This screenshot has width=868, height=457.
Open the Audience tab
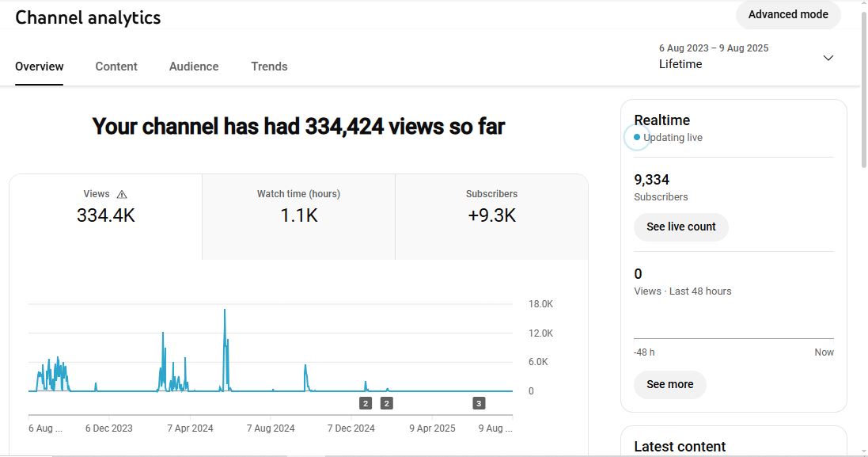[x=194, y=67]
